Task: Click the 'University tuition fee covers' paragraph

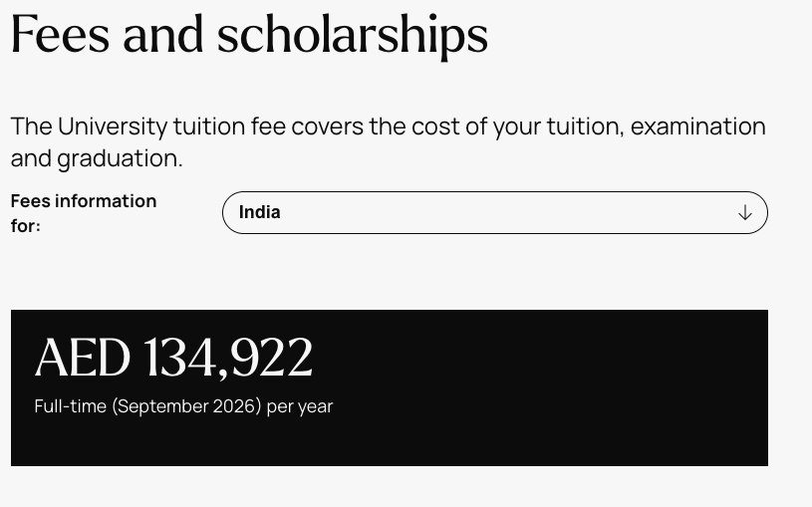Action: [388, 127]
